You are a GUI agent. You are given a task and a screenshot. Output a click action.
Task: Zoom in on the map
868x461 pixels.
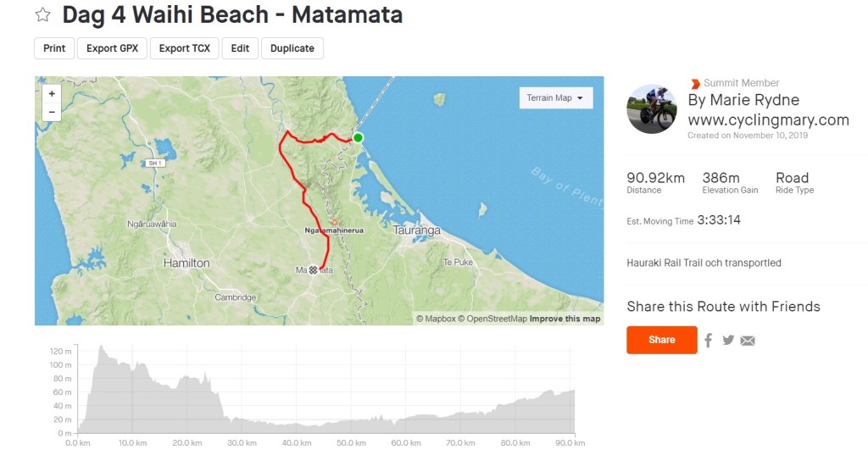point(52,94)
